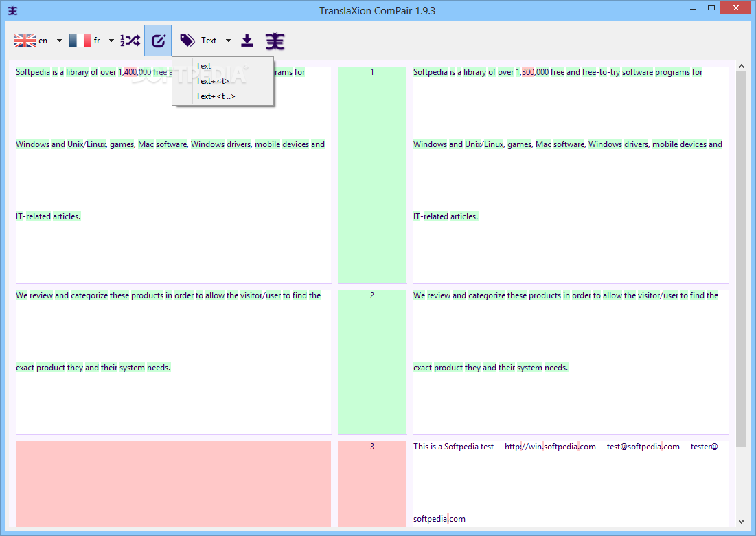Click the French flag target language icon

[x=80, y=41]
